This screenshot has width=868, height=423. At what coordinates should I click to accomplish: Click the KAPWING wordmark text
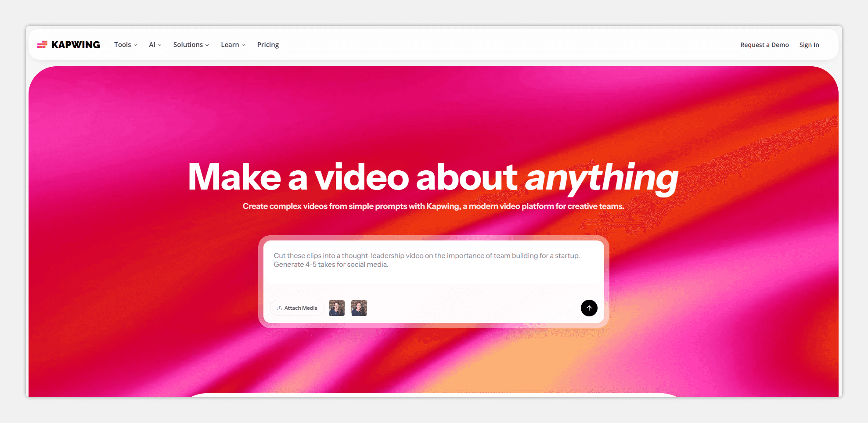76,45
